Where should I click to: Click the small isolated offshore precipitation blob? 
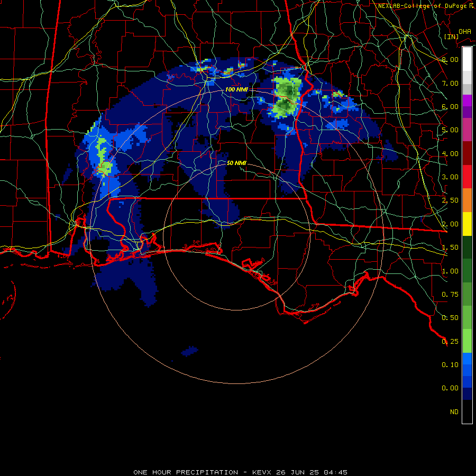pyautogui.click(x=190, y=351)
